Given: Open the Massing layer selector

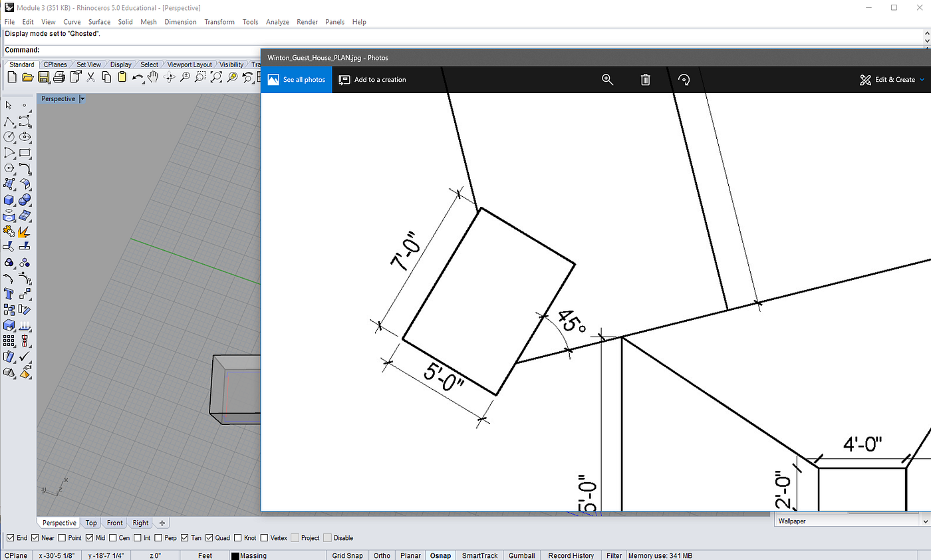Looking at the screenshot, I should coord(278,555).
